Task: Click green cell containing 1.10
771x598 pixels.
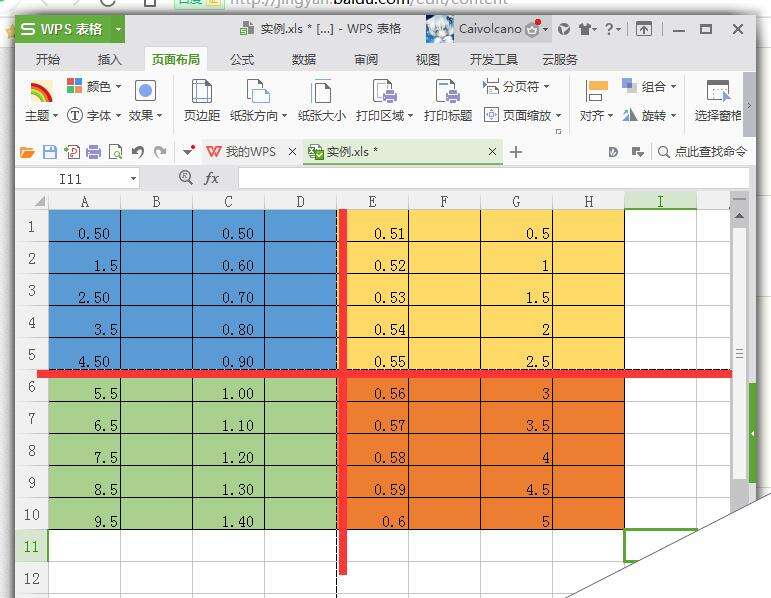Action: (229, 418)
